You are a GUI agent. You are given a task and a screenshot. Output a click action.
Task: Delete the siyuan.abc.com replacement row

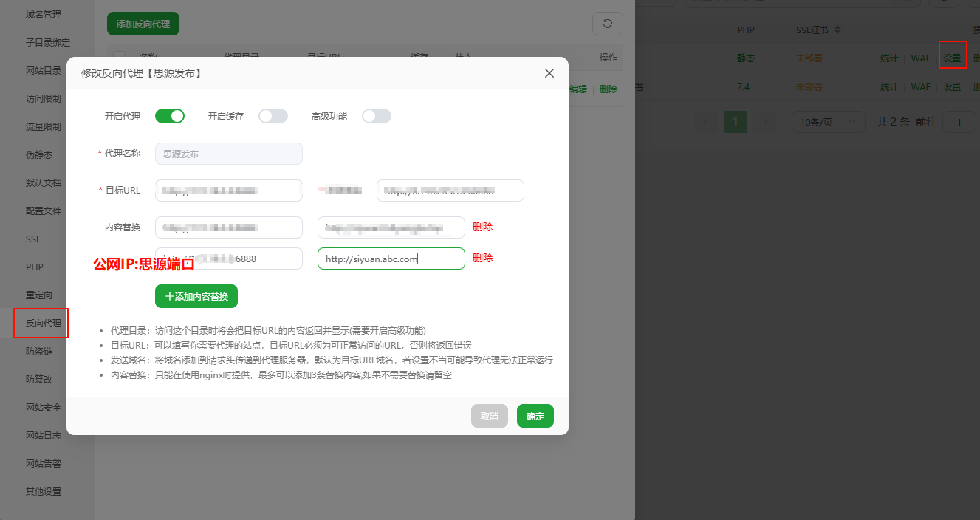[x=483, y=258]
